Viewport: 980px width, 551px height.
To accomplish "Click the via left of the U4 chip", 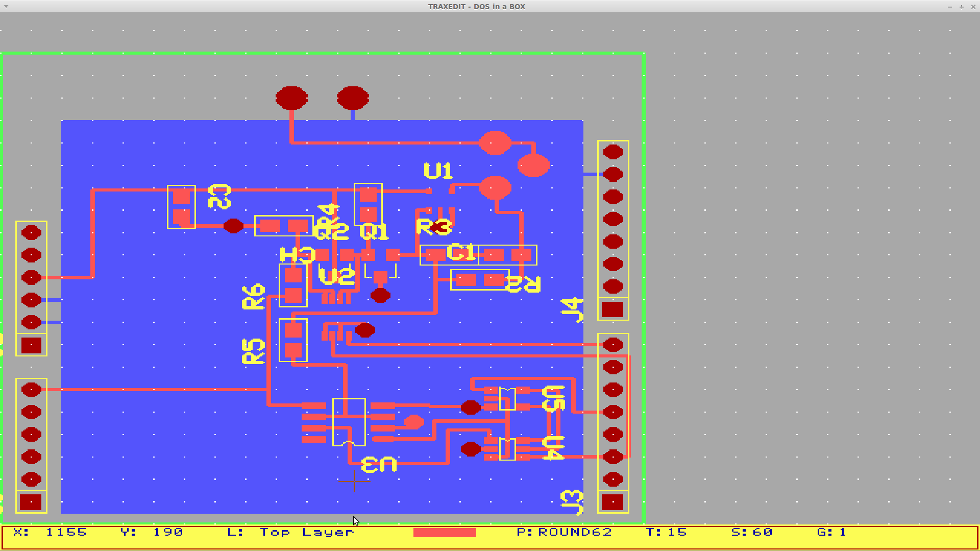I will (x=471, y=449).
